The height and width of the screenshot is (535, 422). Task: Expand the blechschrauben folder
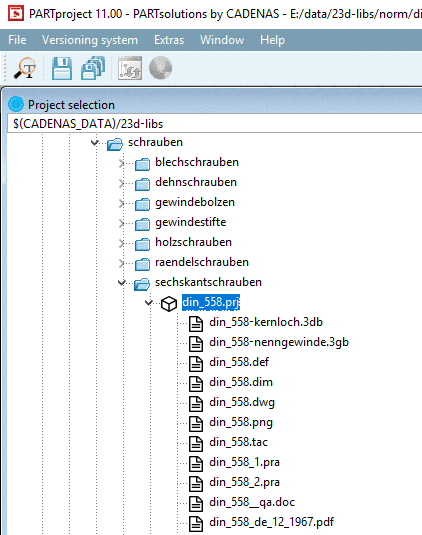pos(121,163)
